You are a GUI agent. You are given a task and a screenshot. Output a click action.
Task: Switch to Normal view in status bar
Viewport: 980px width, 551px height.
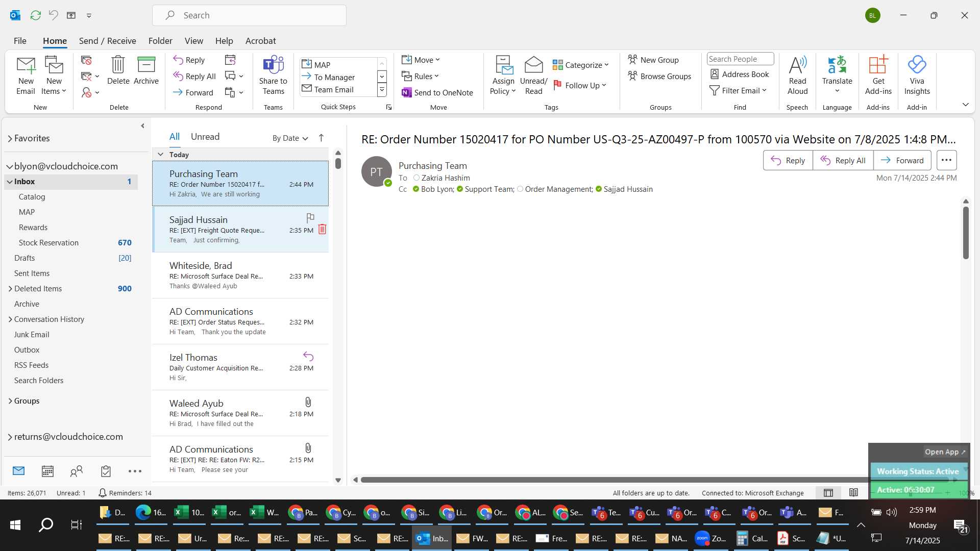(x=828, y=493)
